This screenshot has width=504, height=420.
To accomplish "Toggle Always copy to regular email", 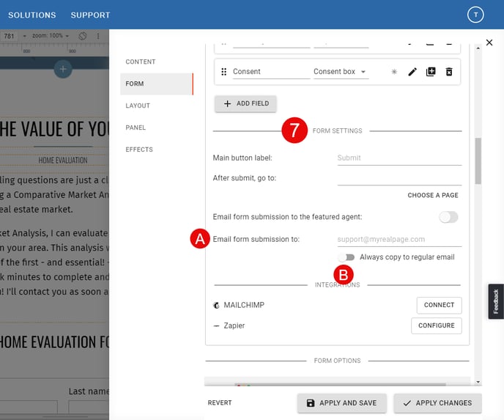I will (x=346, y=257).
